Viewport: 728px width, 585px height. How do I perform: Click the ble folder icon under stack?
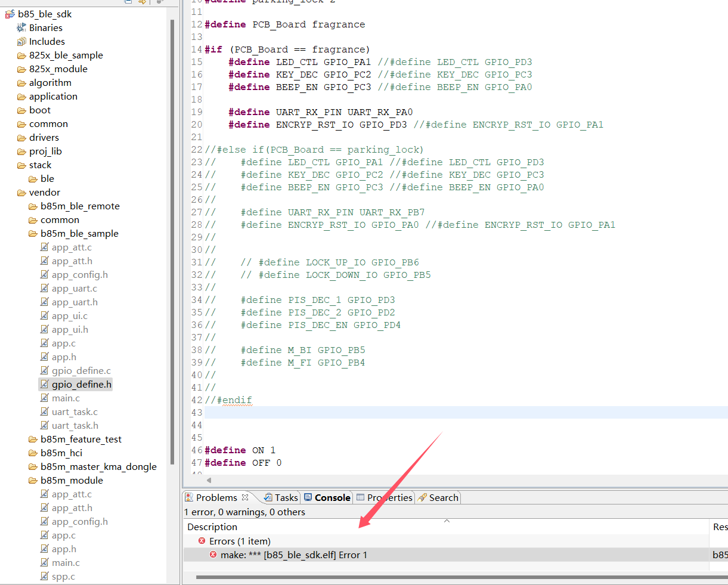click(x=33, y=179)
